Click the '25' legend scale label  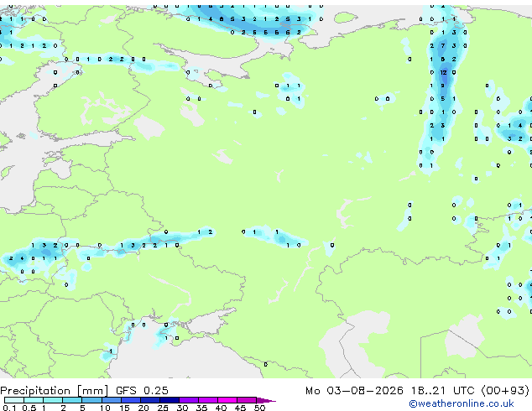(x=163, y=408)
